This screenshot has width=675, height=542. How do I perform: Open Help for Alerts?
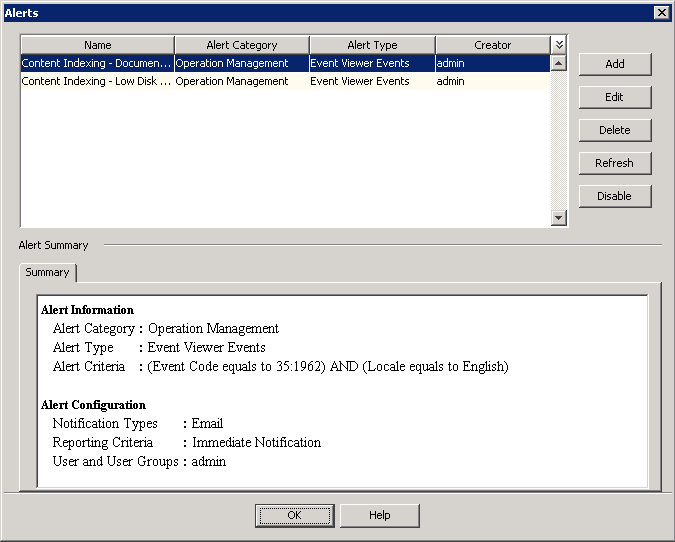click(379, 515)
